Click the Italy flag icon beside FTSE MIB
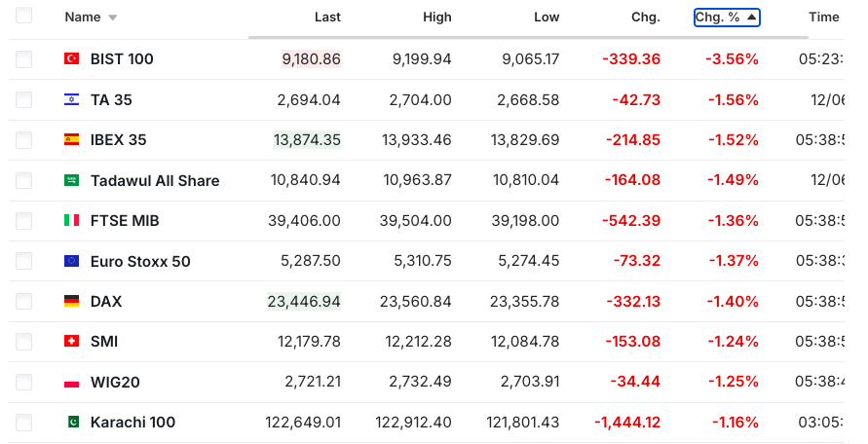Viewport: 868px width, 444px height. click(71, 221)
